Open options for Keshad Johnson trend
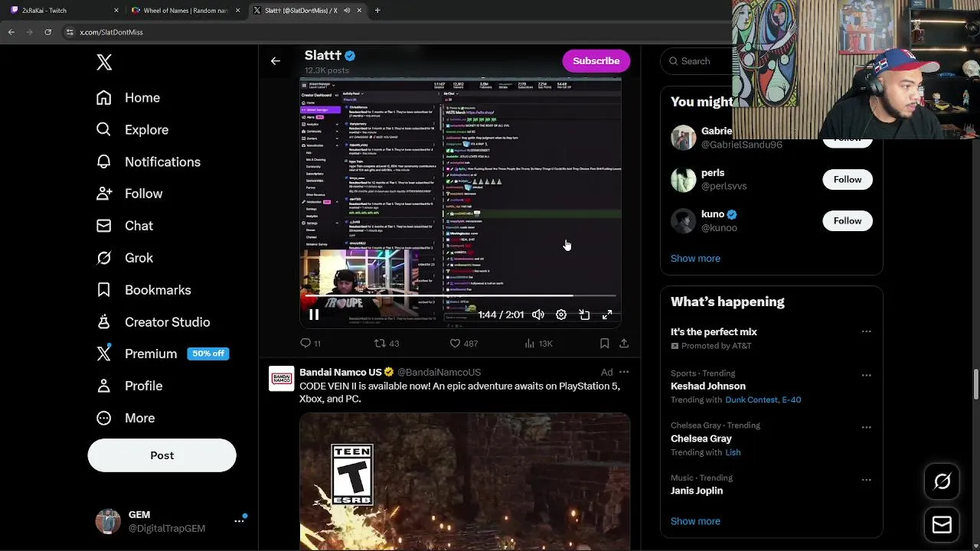 866,375
